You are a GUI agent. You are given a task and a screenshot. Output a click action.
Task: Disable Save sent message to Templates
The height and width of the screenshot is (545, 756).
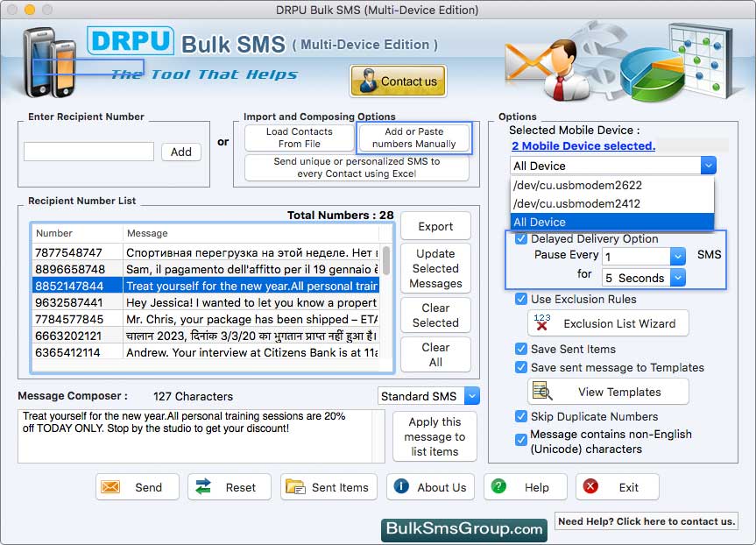pos(520,367)
